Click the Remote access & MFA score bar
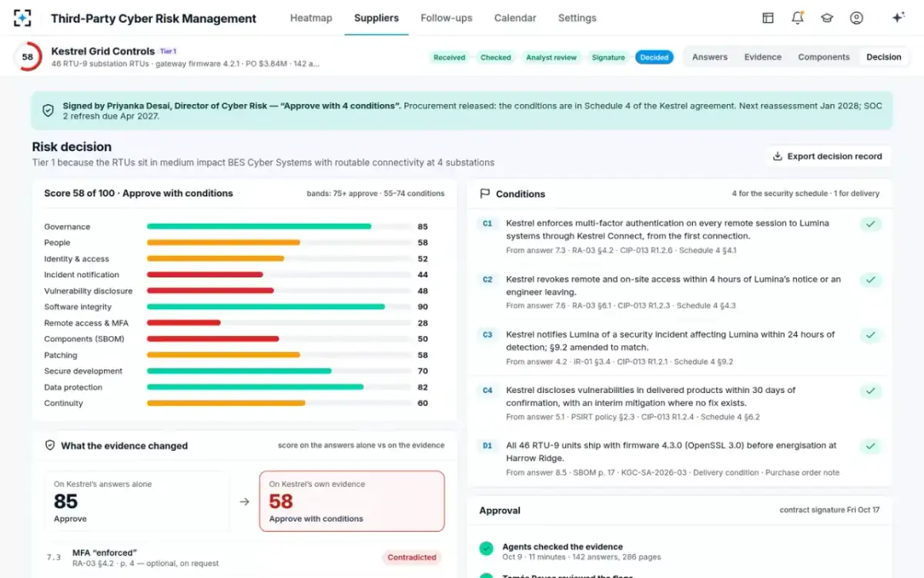This screenshot has height=578, width=924. [279, 323]
